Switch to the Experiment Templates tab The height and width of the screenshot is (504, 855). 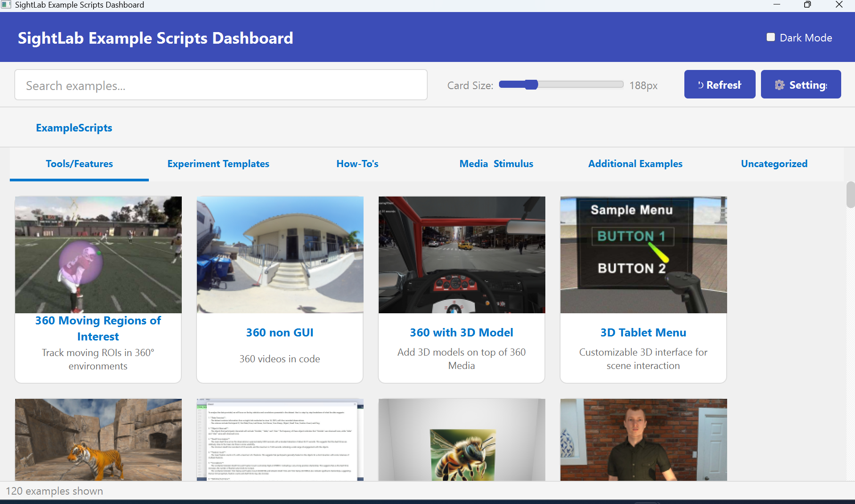click(218, 164)
